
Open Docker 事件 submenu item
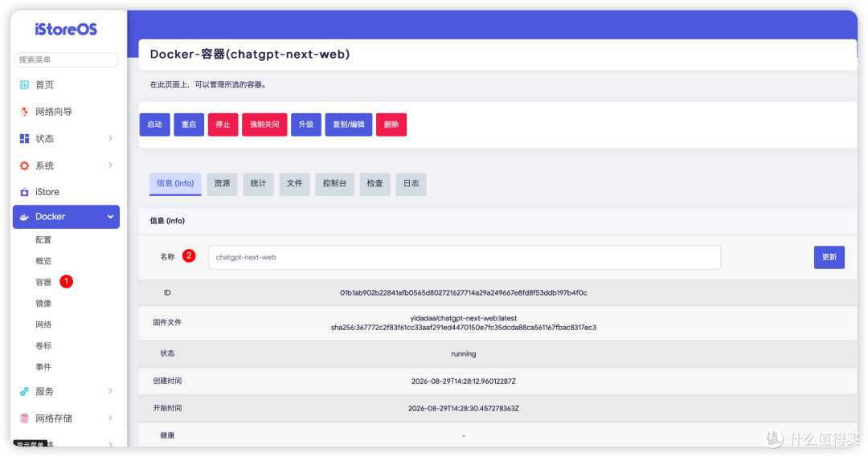point(43,367)
